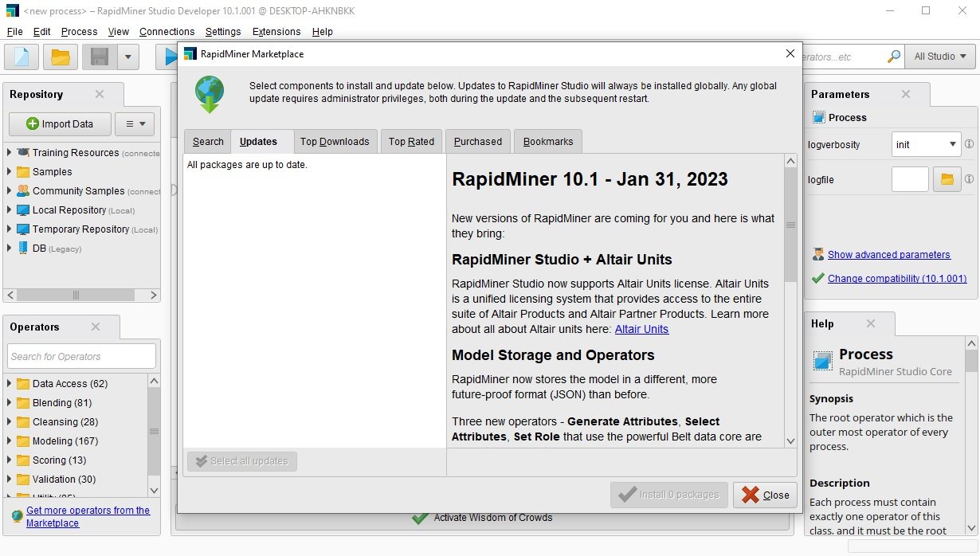
Task: Show info for the logfile parameter
Action: [969, 179]
